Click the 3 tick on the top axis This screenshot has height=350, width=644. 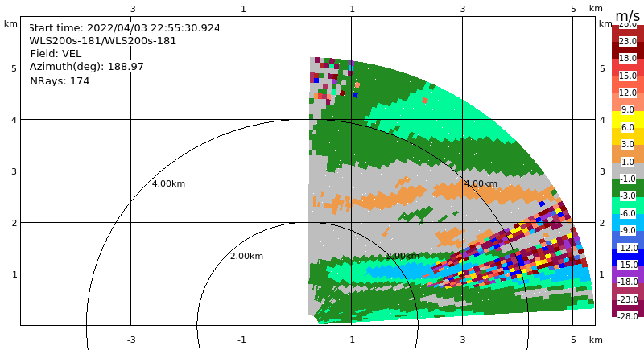click(462, 9)
